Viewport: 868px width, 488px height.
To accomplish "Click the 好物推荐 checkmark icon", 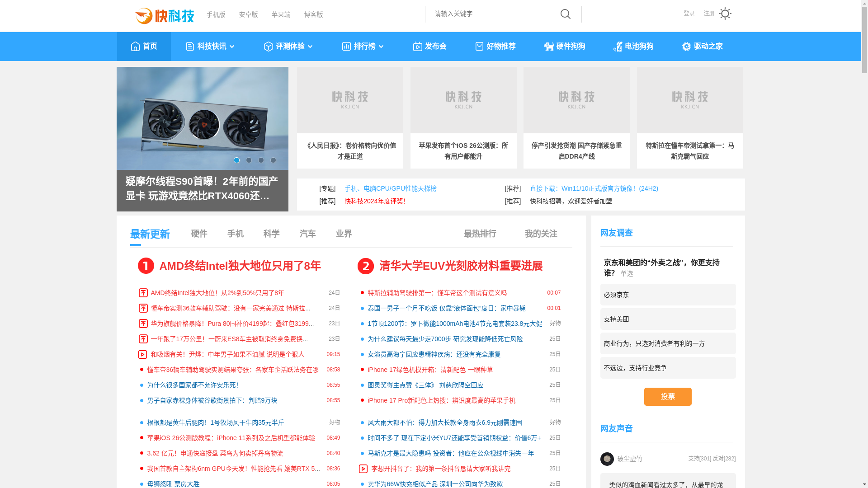I will (479, 46).
